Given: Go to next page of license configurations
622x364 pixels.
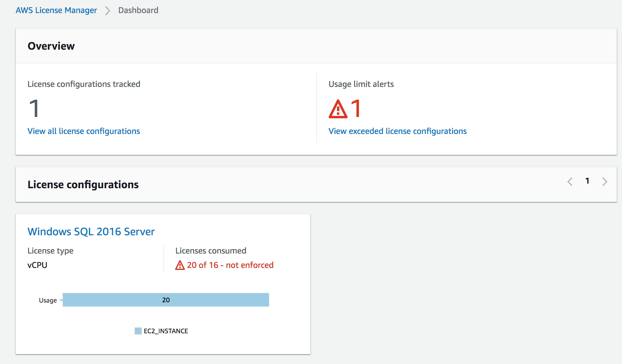Looking at the screenshot, I should (605, 182).
